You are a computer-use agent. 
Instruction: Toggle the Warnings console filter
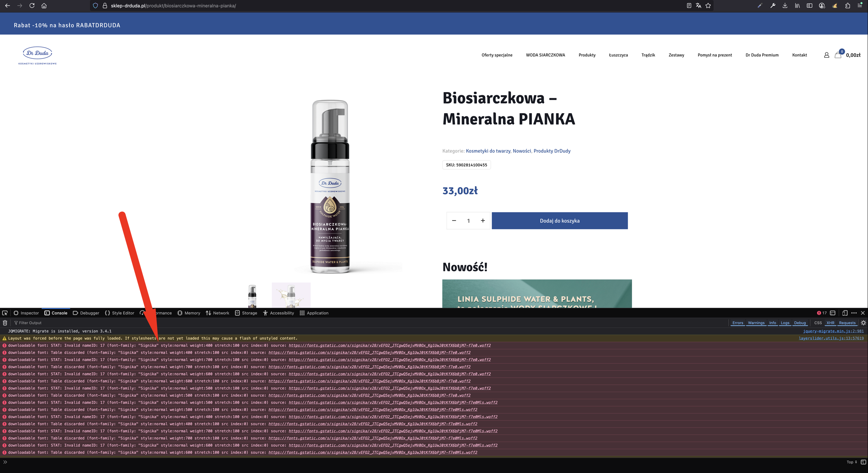[756, 323]
